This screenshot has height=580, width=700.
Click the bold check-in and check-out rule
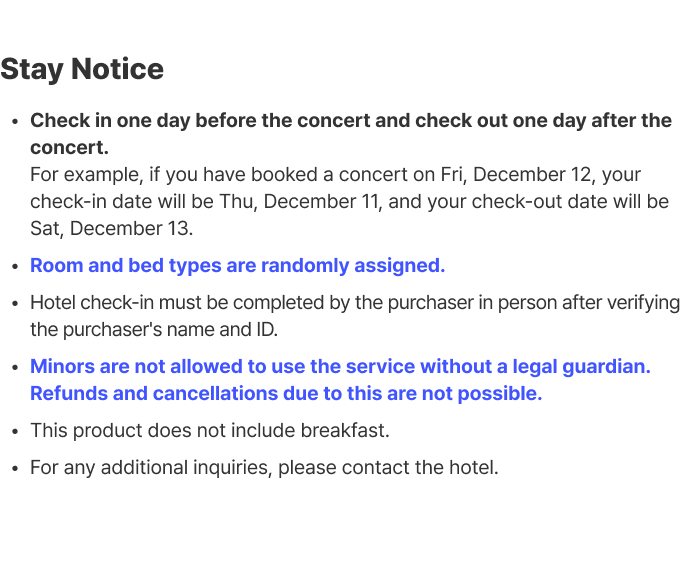(x=350, y=121)
